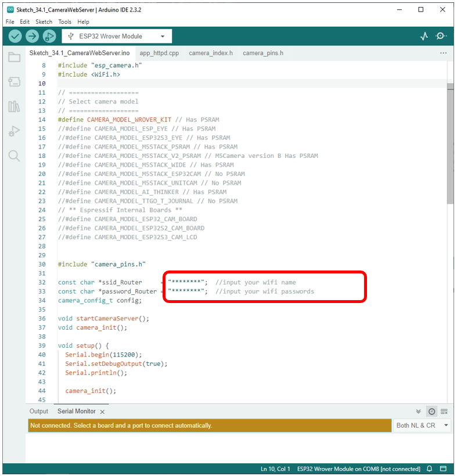
Task: Start debugging with the debug play button
Action: pos(49,37)
